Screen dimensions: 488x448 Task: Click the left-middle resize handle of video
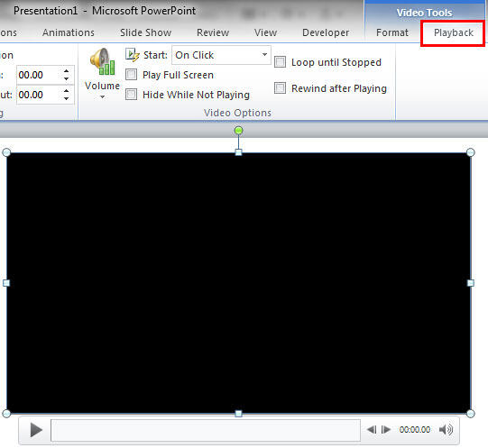(x=6, y=283)
